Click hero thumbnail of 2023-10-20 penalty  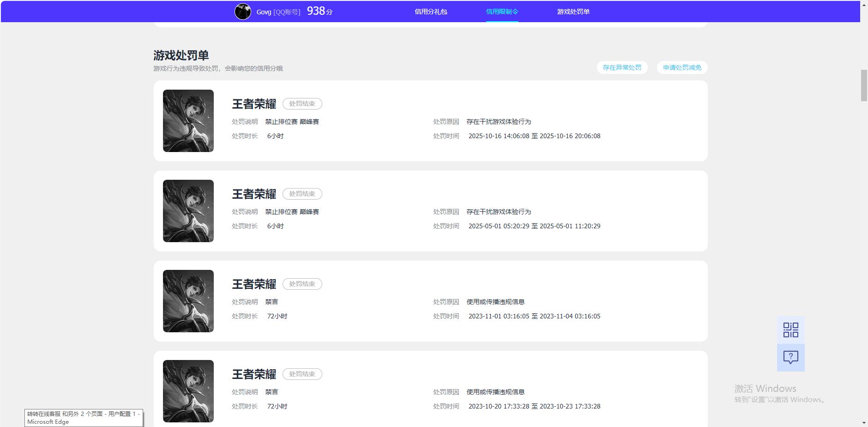point(188,391)
